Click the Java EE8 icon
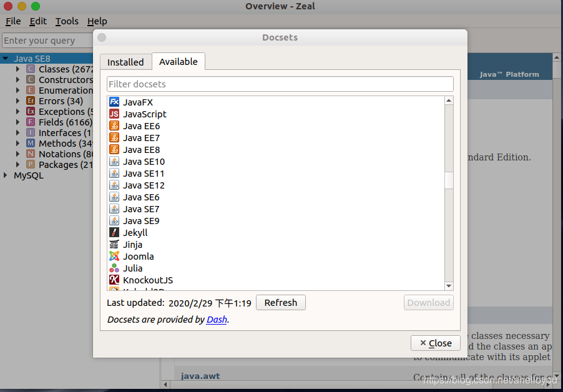Image resolution: width=563 pixels, height=392 pixels. click(x=114, y=149)
